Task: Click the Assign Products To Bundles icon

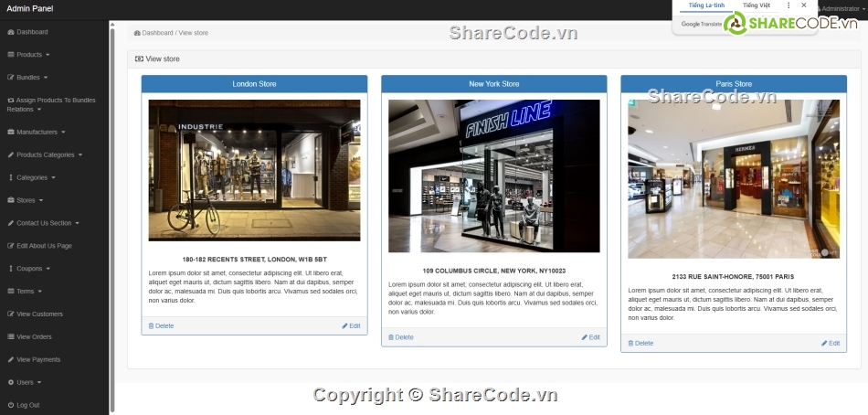Action: point(11,101)
